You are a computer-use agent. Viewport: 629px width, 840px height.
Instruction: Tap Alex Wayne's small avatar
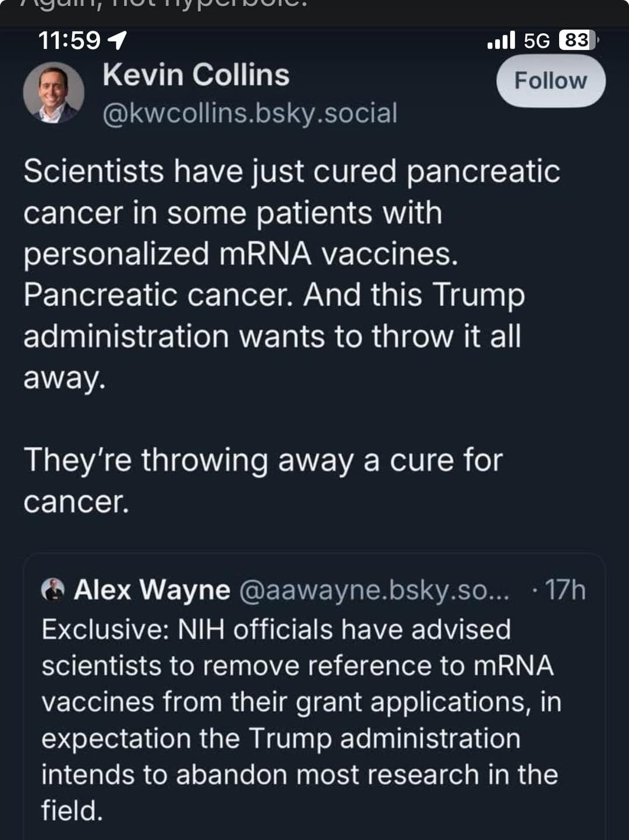53,590
